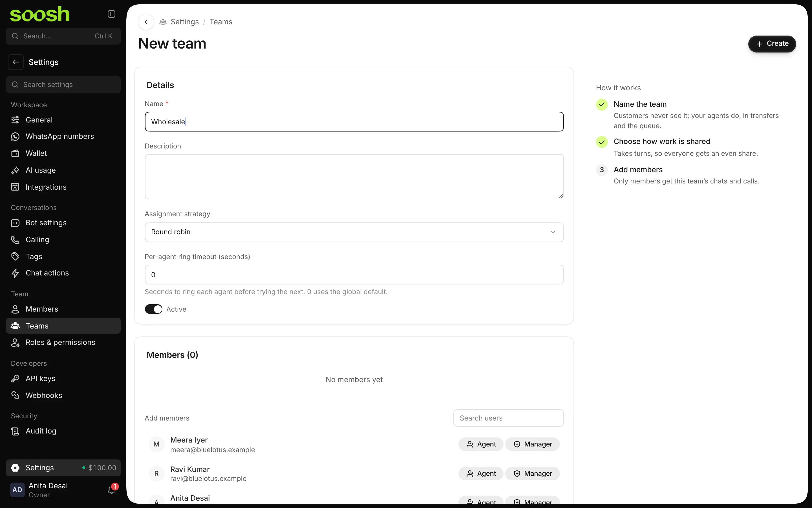Focus the team Name input field
The height and width of the screenshot is (508, 812).
(x=354, y=122)
